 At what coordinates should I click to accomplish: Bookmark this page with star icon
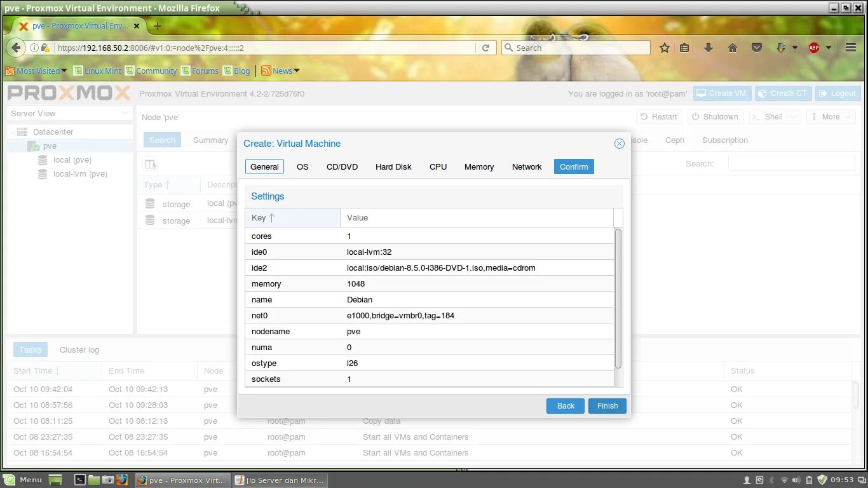tap(665, 48)
